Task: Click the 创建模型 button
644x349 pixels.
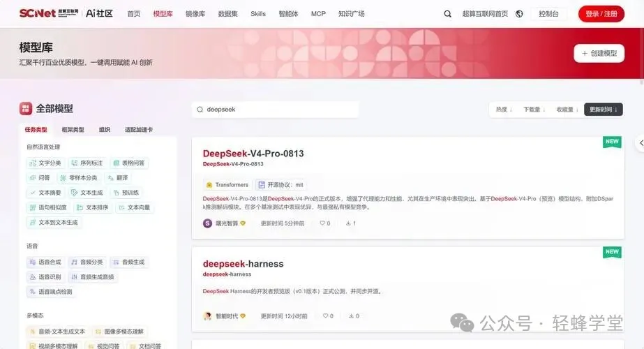Action: click(599, 54)
